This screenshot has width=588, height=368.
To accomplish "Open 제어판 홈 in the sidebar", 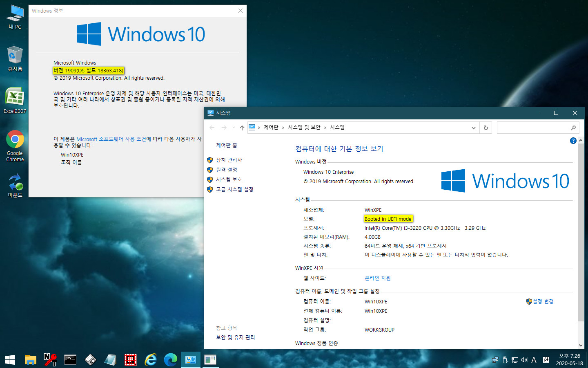I will click(227, 145).
